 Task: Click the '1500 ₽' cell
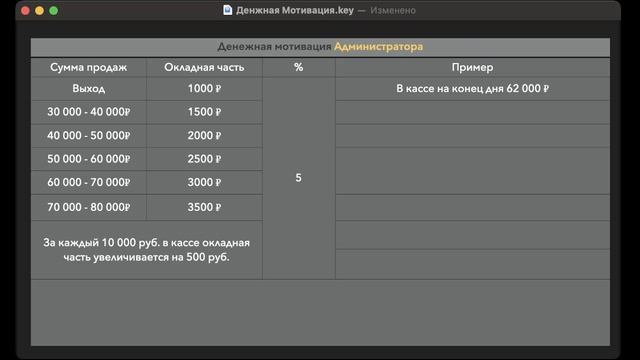[204, 112]
